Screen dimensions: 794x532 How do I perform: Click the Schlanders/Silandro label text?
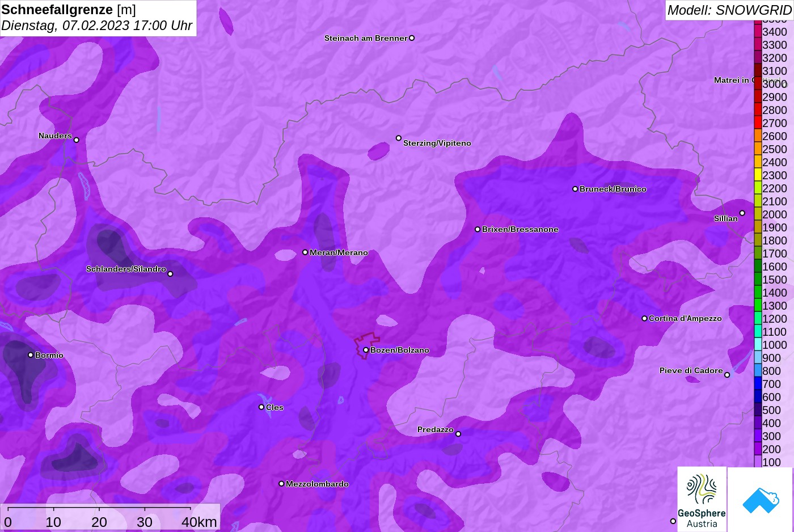coord(126,269)
